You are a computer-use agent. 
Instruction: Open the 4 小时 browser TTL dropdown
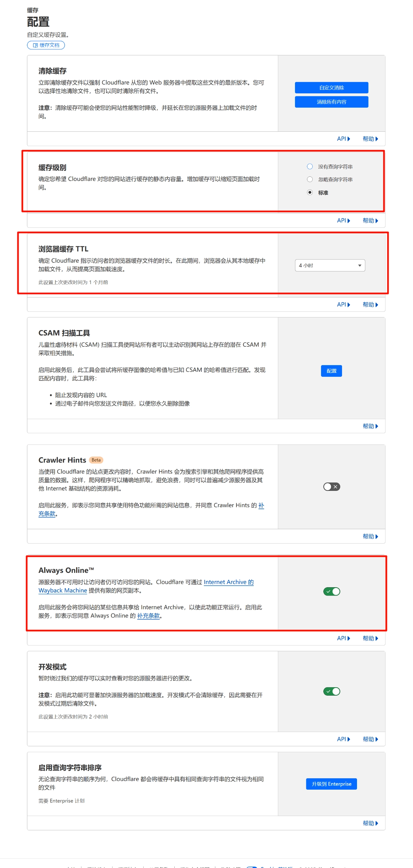330,265
